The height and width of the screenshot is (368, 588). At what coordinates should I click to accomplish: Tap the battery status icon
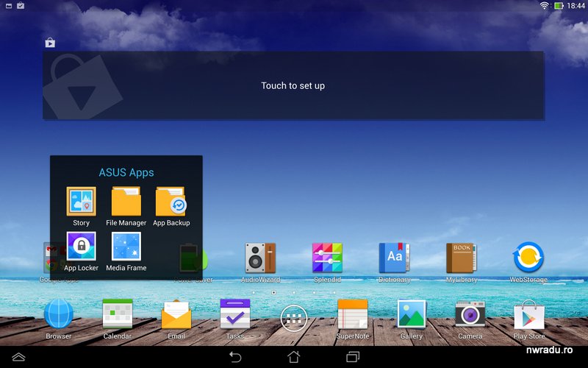click(559, 6)
